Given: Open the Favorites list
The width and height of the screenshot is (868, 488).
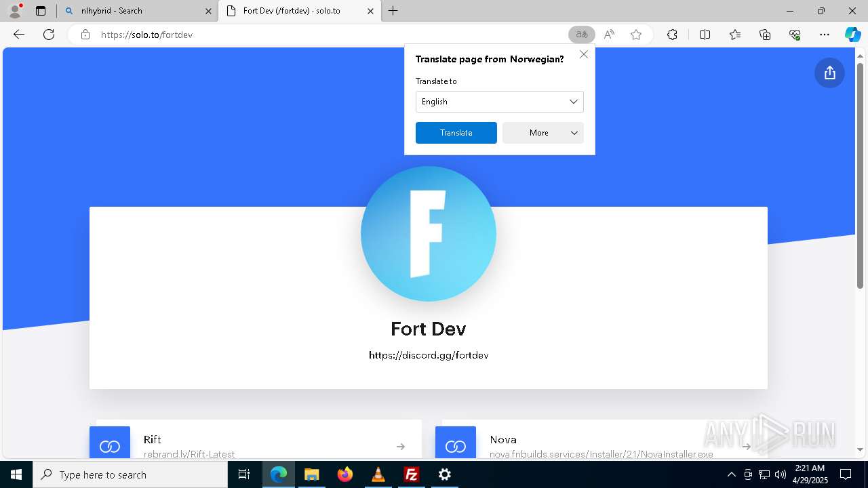Looking at the screenshot, I should (735, 35).
